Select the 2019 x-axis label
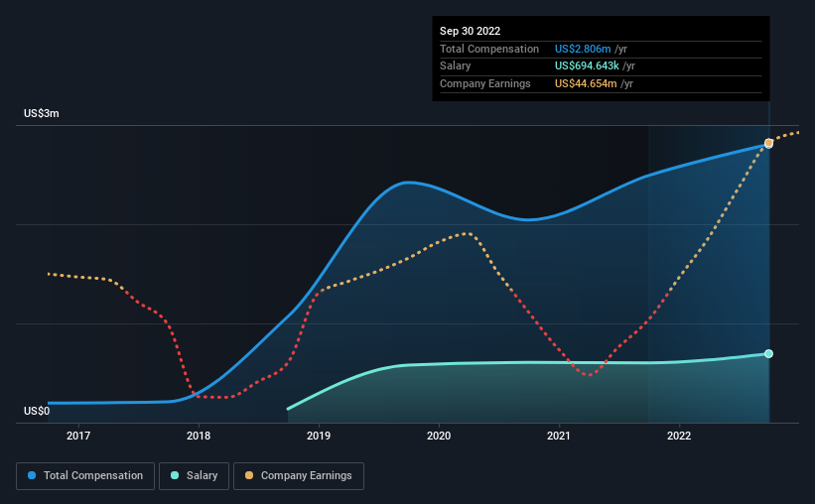This screenshot has height=504, width=815. pos(319,436)
